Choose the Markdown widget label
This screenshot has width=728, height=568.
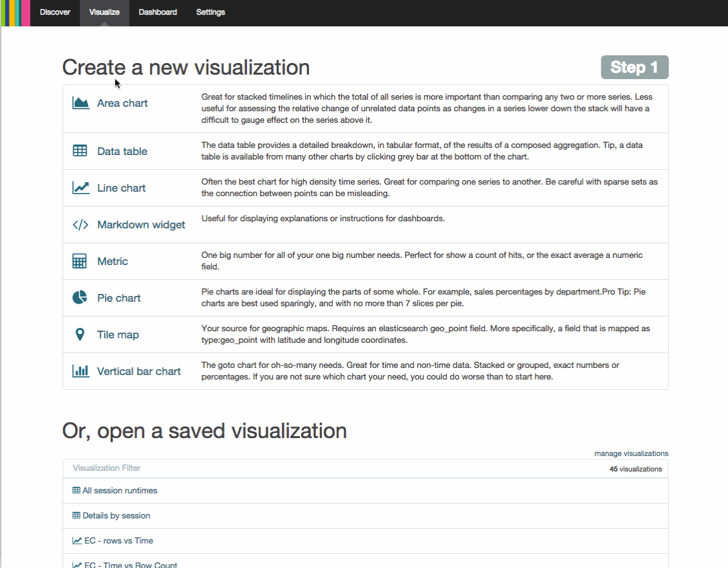click(x=141, y=224)
